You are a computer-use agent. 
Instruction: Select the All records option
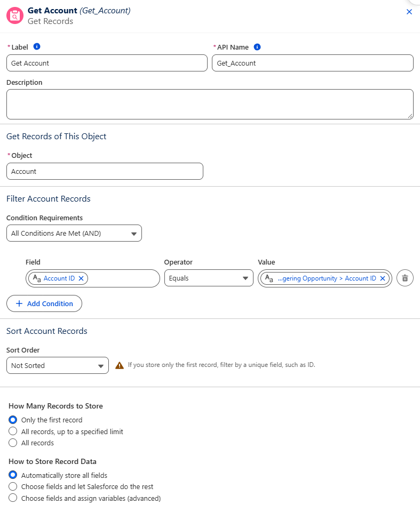[13, 443]
